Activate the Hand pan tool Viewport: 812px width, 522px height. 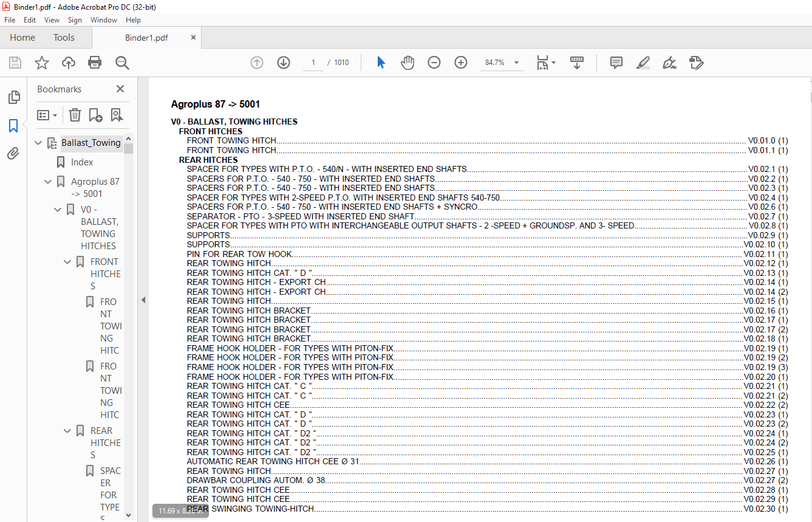point(407,63)
